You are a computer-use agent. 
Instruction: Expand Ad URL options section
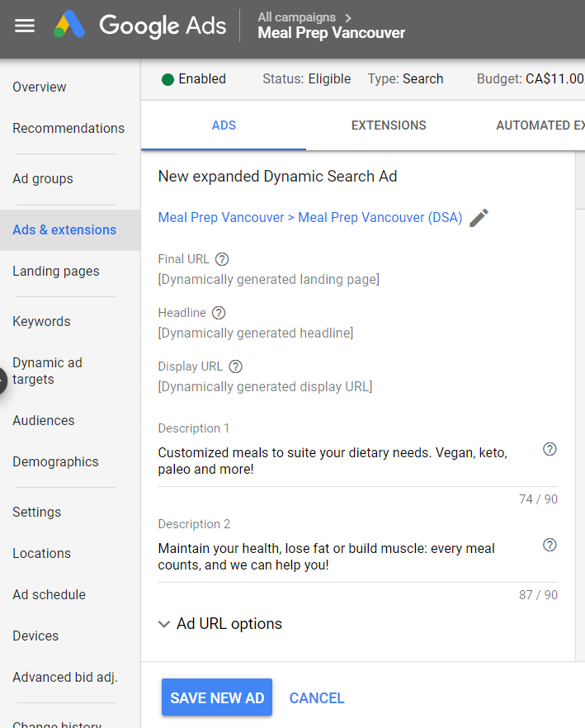pos(220,624)
